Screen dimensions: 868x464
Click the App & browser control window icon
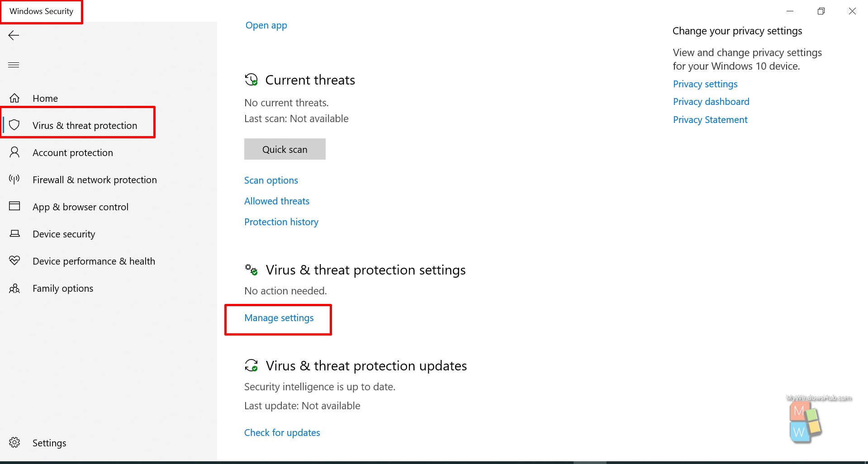click(x=14, y=206)
